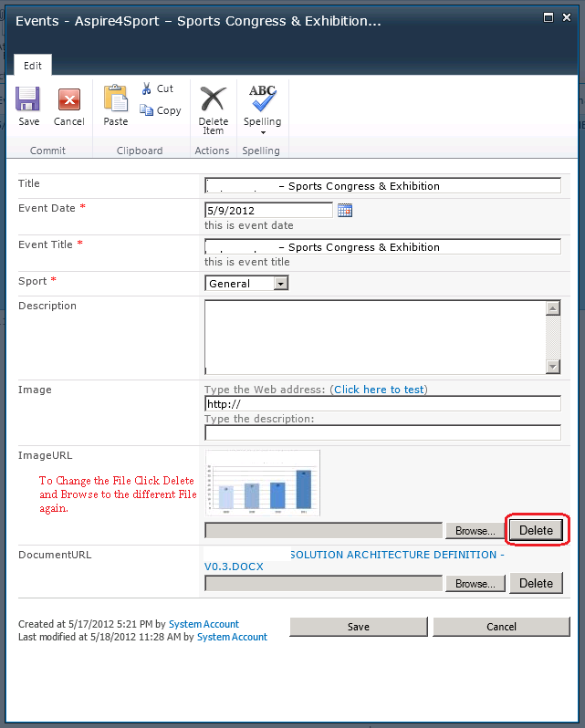The height and width of the screenshot is (728, 585).
Task: Click the Event Title text field
Action: (382, 247)
